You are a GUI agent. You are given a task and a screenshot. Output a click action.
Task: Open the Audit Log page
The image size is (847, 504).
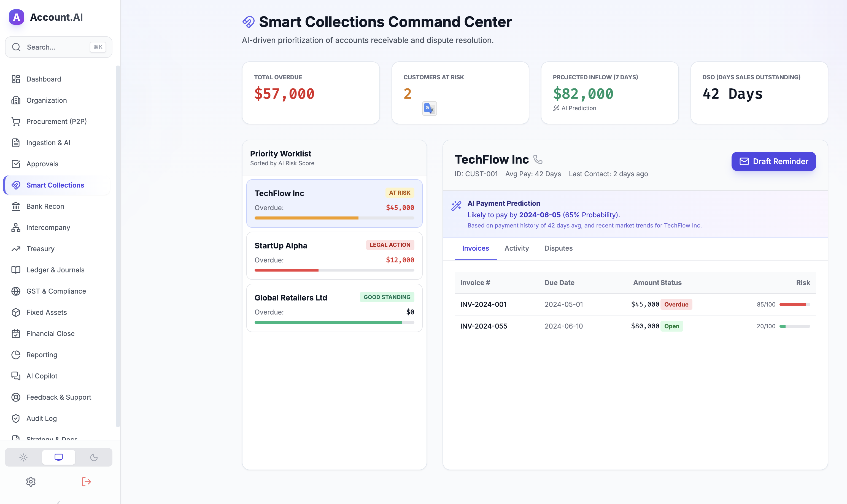click(41, 418)
